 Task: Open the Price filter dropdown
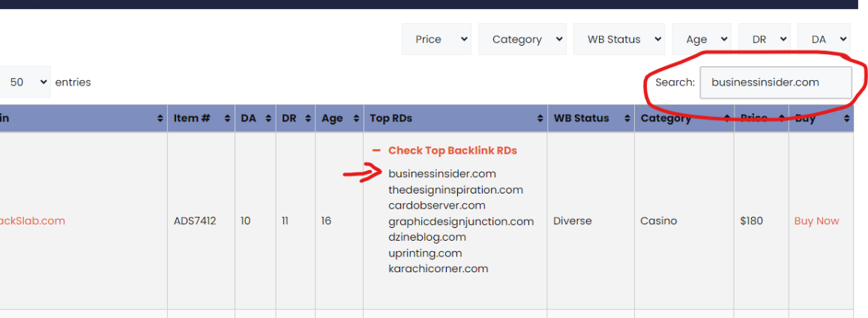click(x=436, y=39)
